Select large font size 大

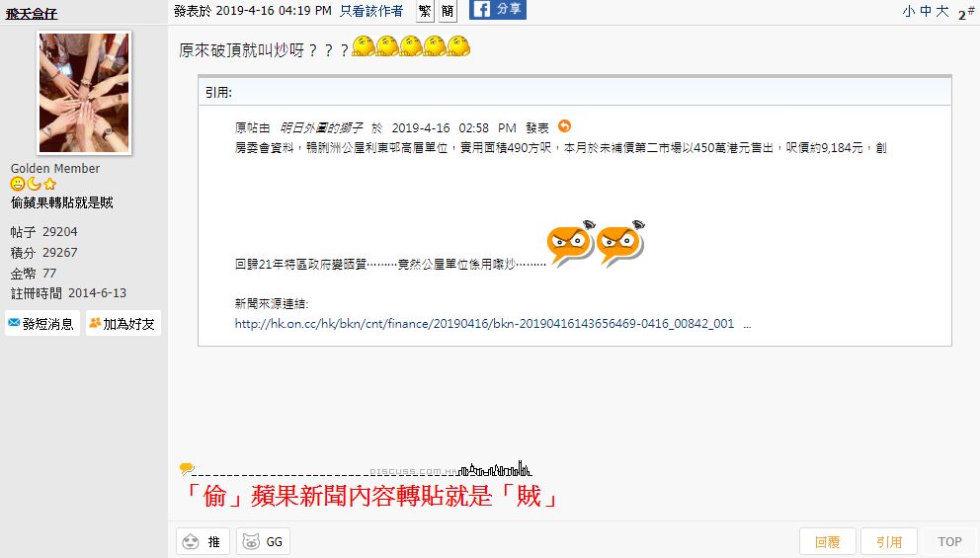[x=942, y=11]
